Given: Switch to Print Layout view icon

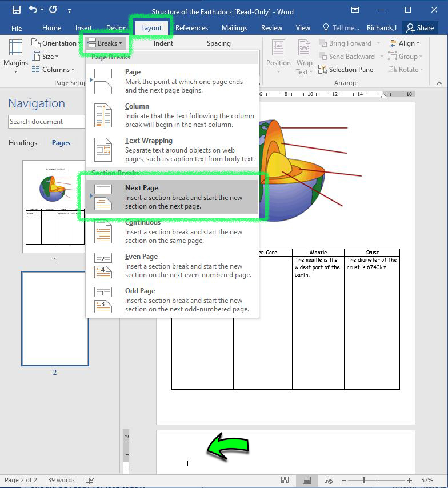Looking at the screenshot, I should [x=307, y=480].
